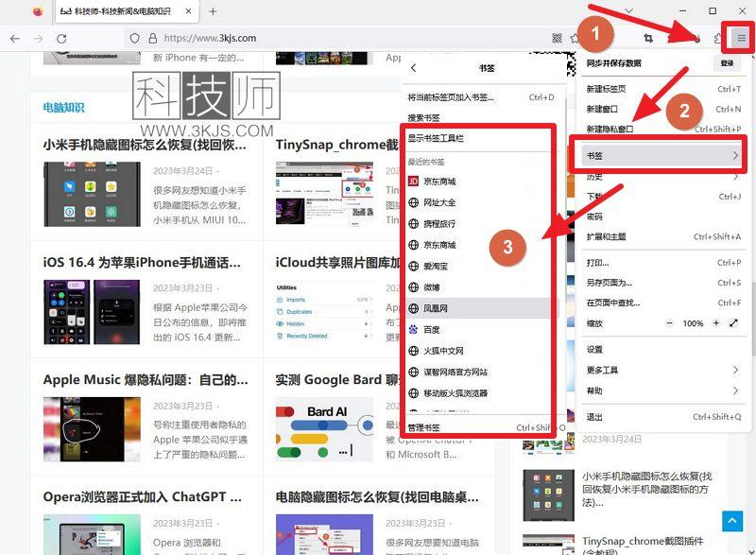This screenshot has width=756, height=555.
Task: Click the 登录 sign-in button
Action: pyautogui.click(x=727, y=63)
